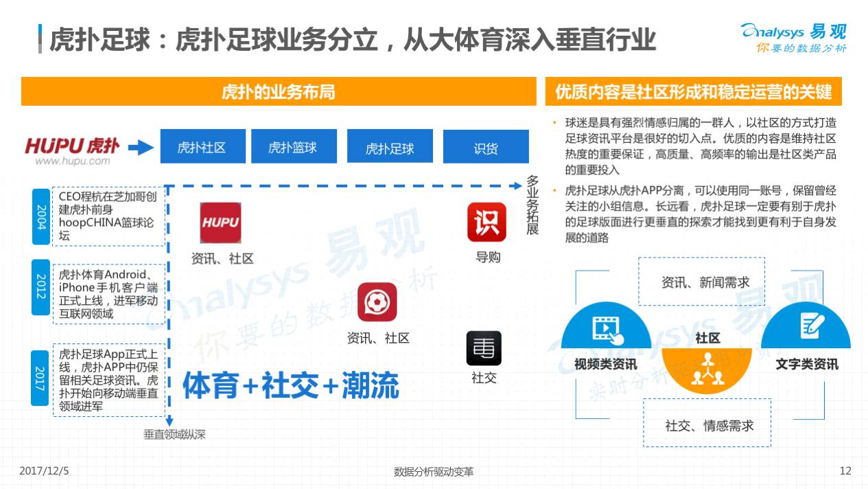Select the 虎扑足球 box
The height and width of the screenshot is (489, 868).
[x=390, y=146]
